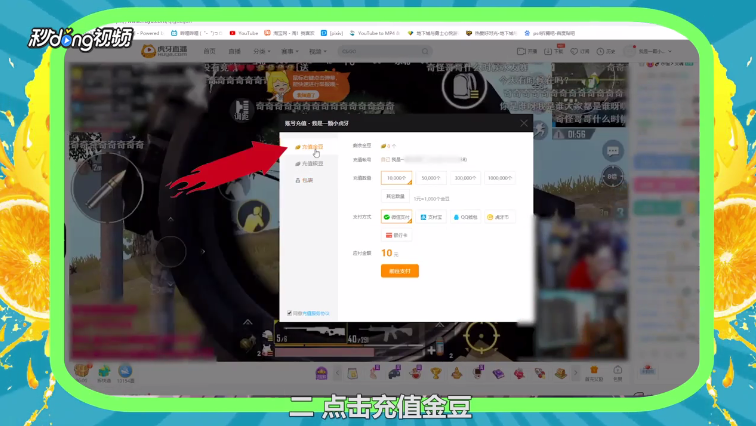
Task: Choose the 300,000个 recharge amount
Action: click(466, 178)
